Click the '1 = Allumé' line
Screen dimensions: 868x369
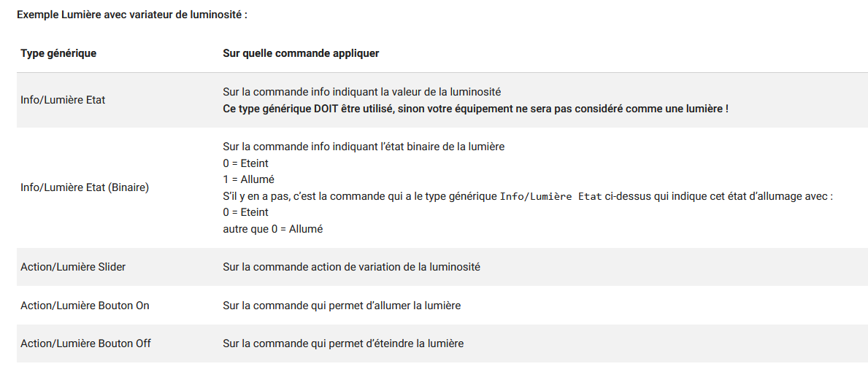coord(248,179)
